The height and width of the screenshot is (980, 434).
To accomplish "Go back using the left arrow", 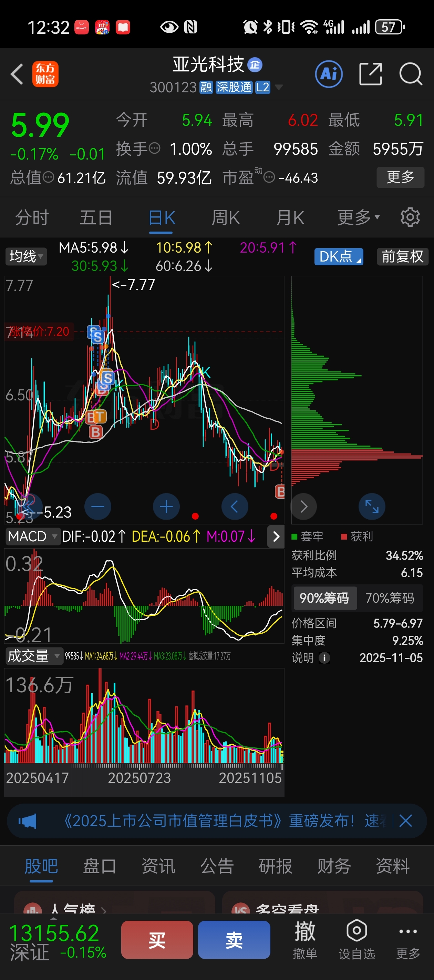I will pyautogui.click(x=17, y=74).
